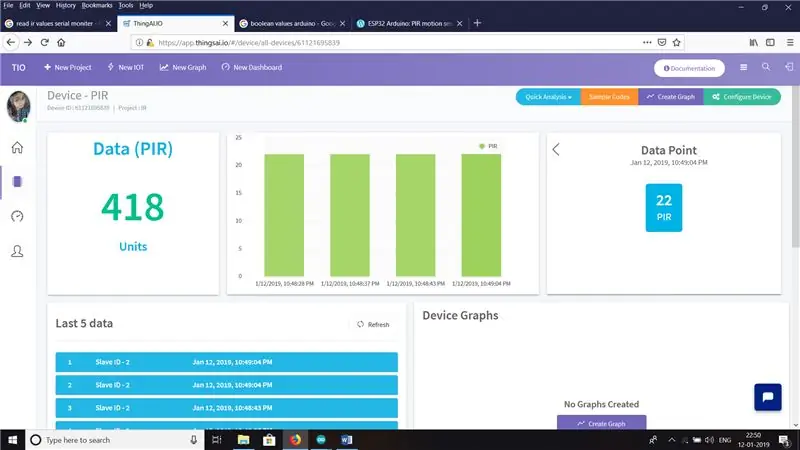
Task: Open the Firefox hamburger menu
Action: click(x=790, y=42)
